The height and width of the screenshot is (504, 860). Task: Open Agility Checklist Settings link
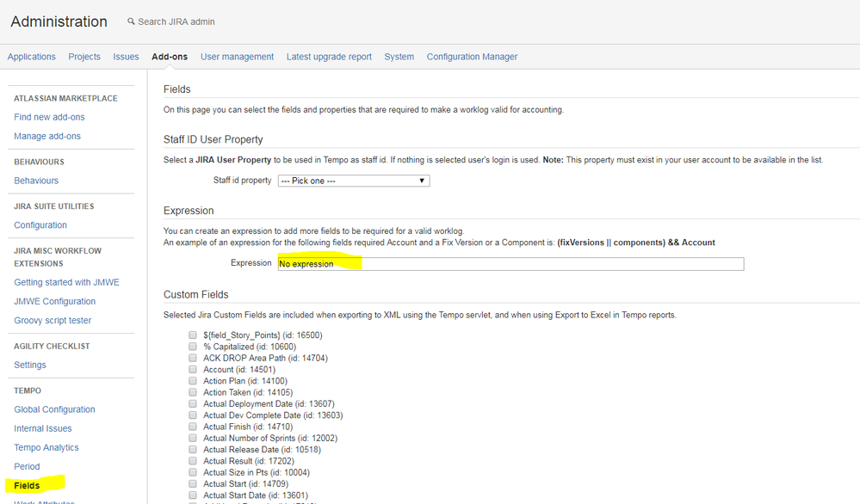tap(30, 365)
